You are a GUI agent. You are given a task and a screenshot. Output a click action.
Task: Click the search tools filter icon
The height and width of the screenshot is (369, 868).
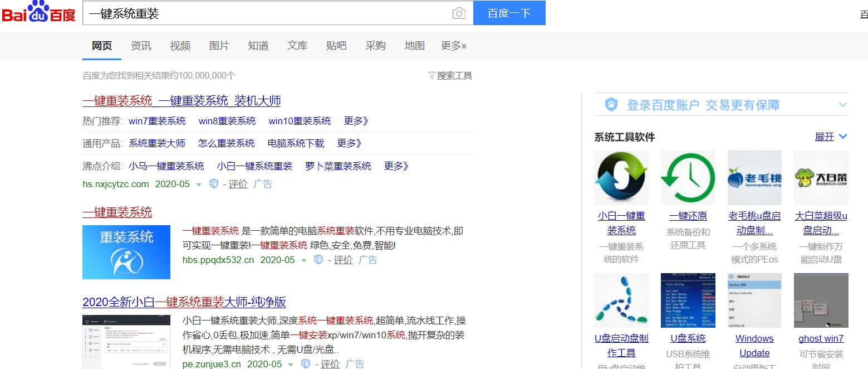coord(431,75)
